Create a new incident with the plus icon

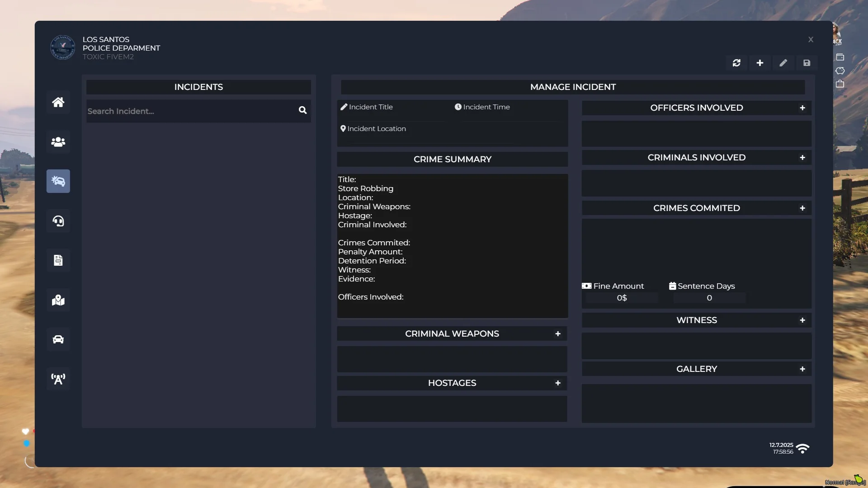pos(760,63)
